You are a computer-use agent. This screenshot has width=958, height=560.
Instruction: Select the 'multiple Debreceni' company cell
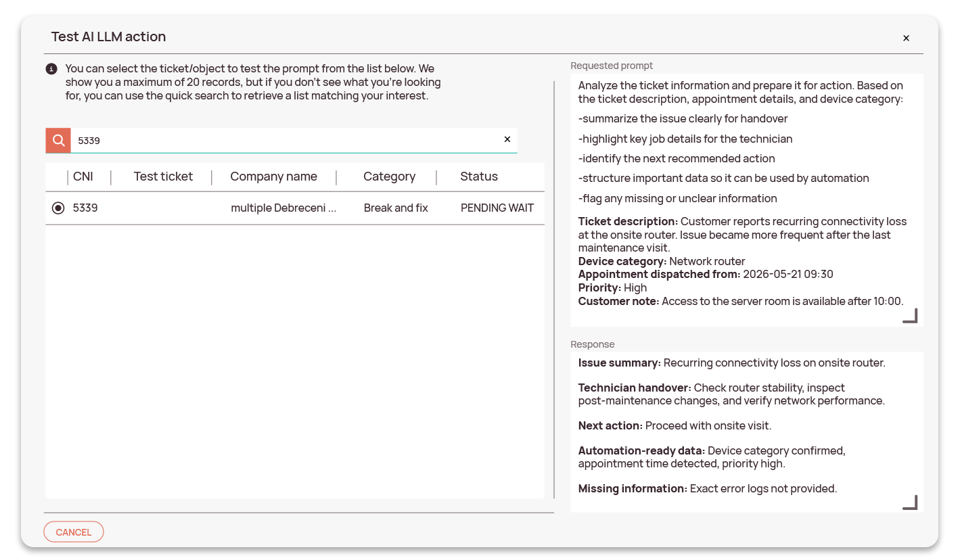pos(283,208)
